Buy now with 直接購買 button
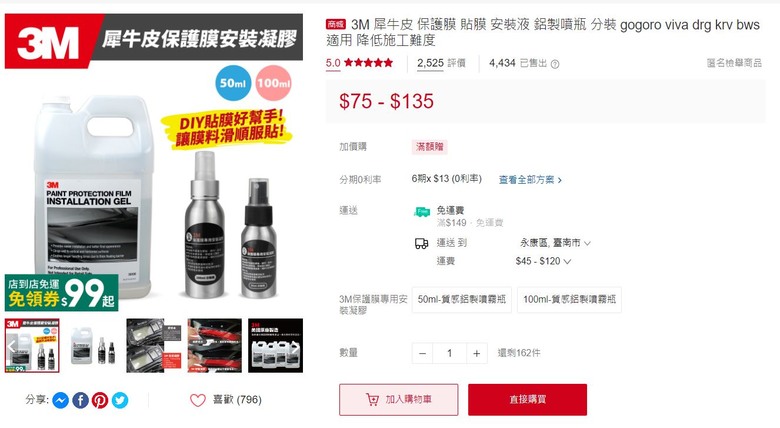 pyautogui.click(x=527, y=399)
